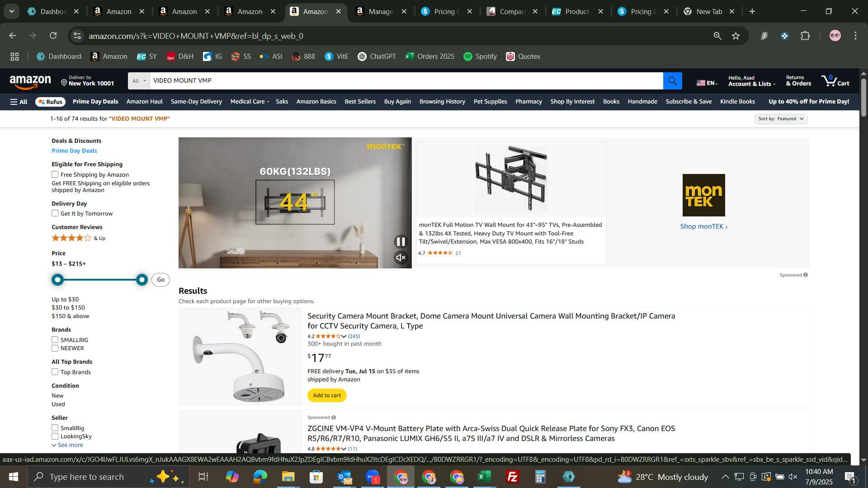Go back with the browser back arrow

[x=13, y=36]
